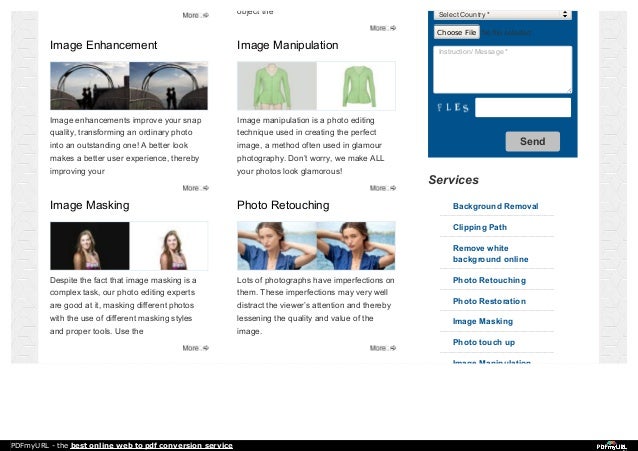Screen dimensions: 638x451
Task: Open Photo Retouching in the Services list
Action: click(489, 280)
